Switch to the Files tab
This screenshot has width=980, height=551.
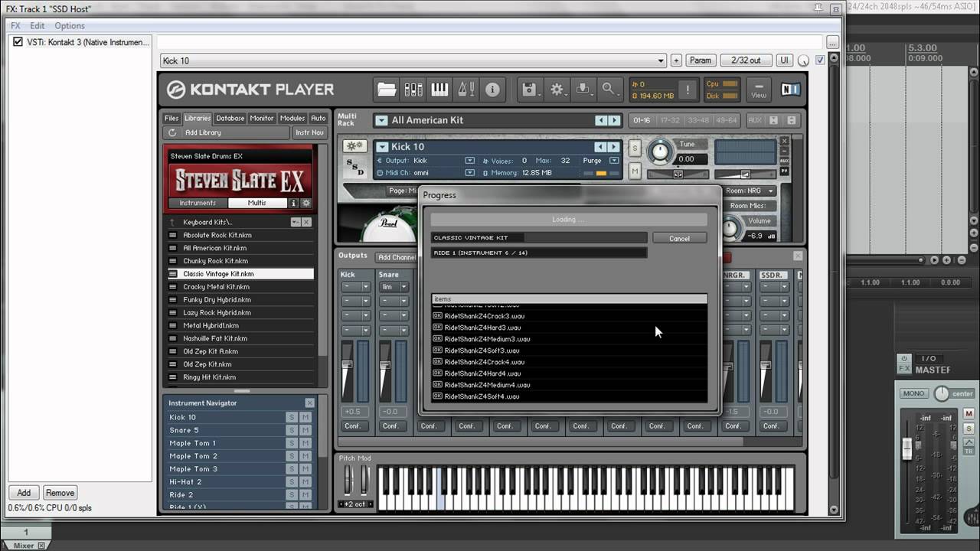point(171,118)
